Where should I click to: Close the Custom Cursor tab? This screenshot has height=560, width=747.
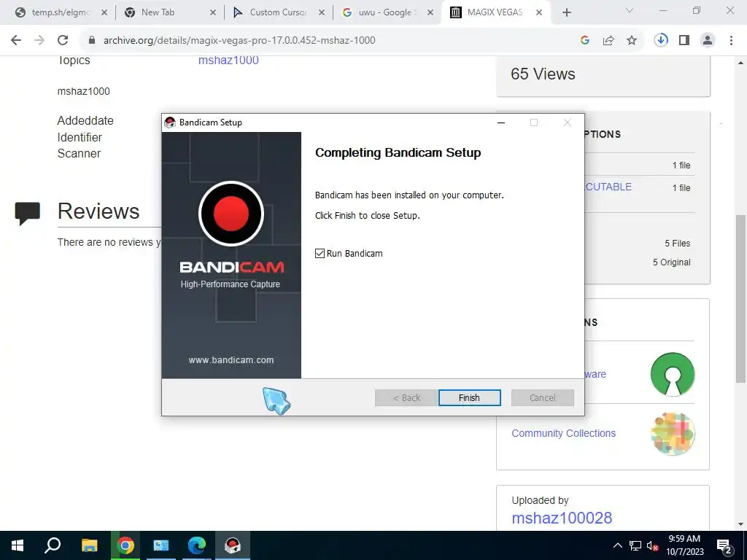322,13
